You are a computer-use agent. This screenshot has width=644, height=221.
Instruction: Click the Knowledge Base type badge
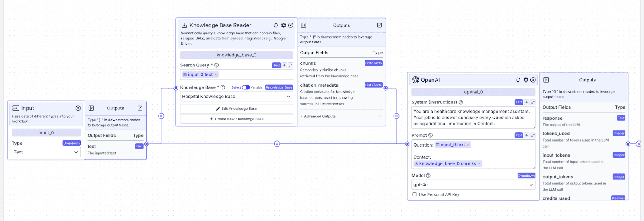(x=279, y=87)
